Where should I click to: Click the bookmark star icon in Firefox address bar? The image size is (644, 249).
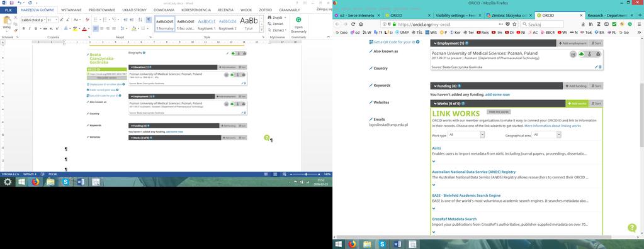click(514, 24)
